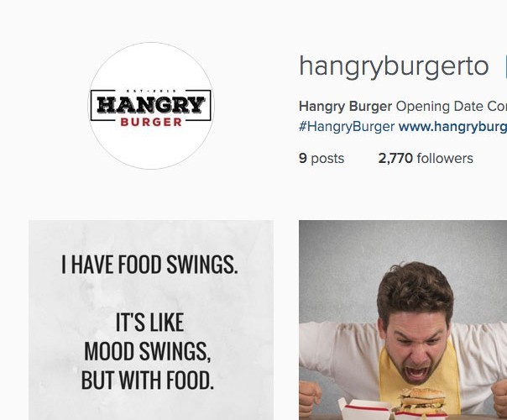Click the "BUT WITH FOOD." line in post

pos(148,380)
